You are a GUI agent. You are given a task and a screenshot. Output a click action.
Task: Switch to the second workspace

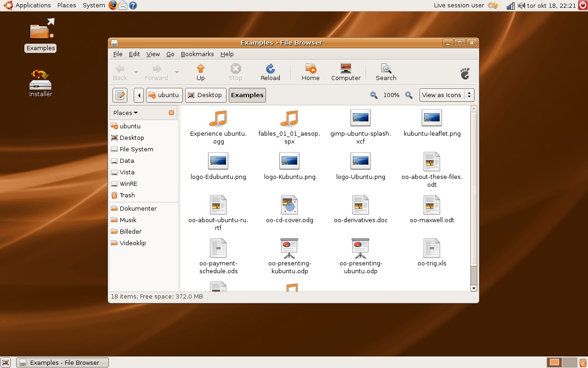(x=569, y=362)
